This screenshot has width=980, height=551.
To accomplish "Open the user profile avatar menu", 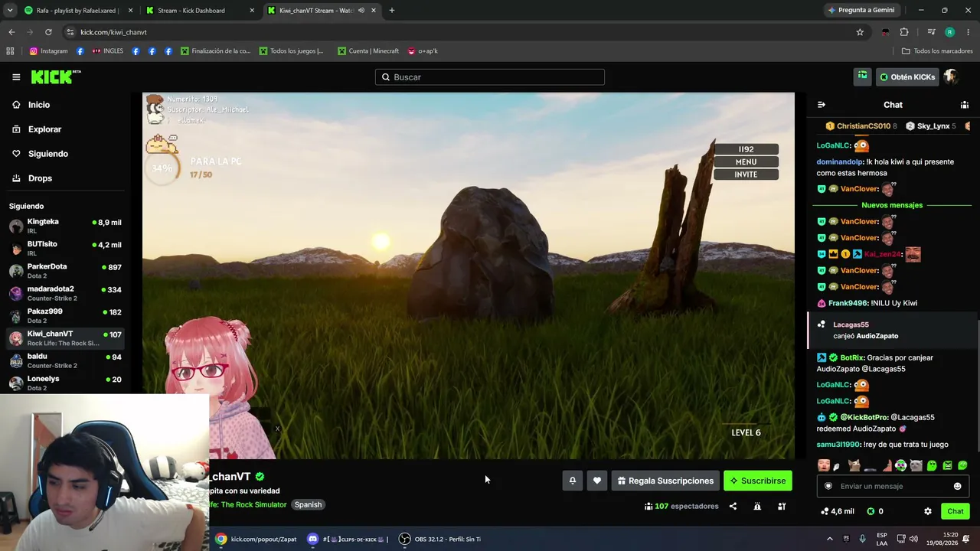I will [951, 77].
